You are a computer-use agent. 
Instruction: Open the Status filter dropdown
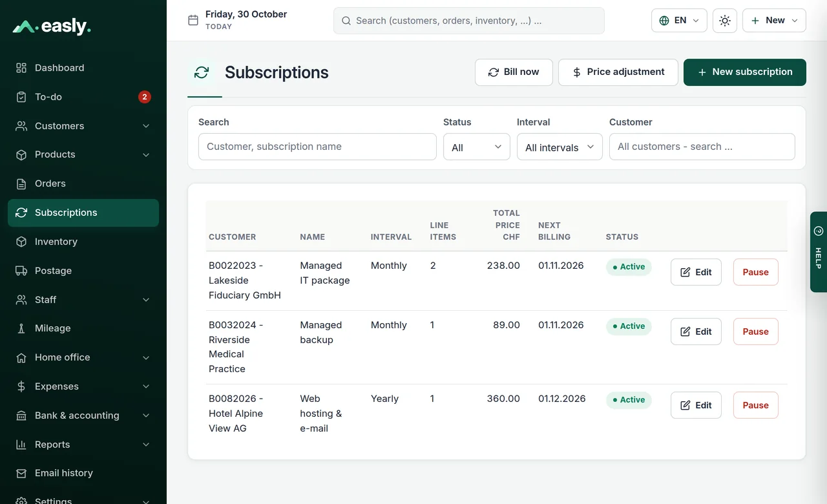(477, 147)
